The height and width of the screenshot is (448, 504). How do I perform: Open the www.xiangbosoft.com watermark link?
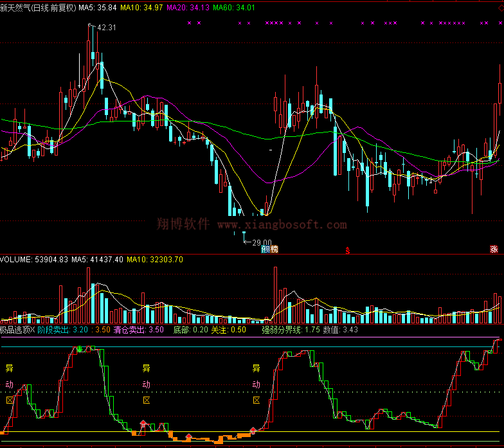tap(282, 225)
